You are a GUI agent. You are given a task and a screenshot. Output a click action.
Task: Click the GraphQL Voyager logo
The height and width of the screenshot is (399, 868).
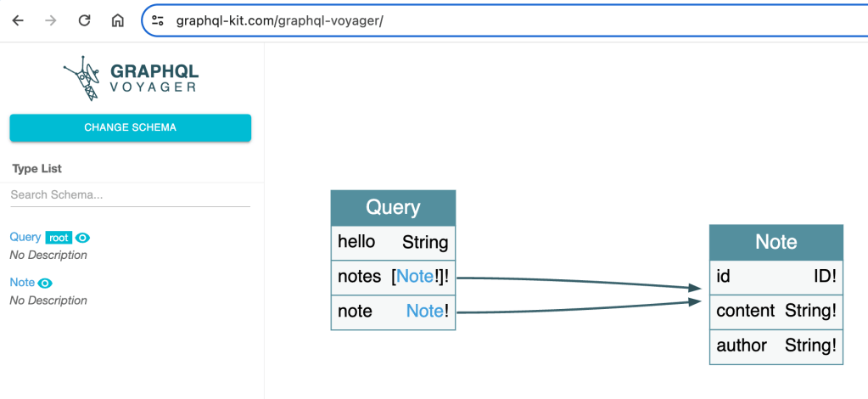tap(131, 79)
